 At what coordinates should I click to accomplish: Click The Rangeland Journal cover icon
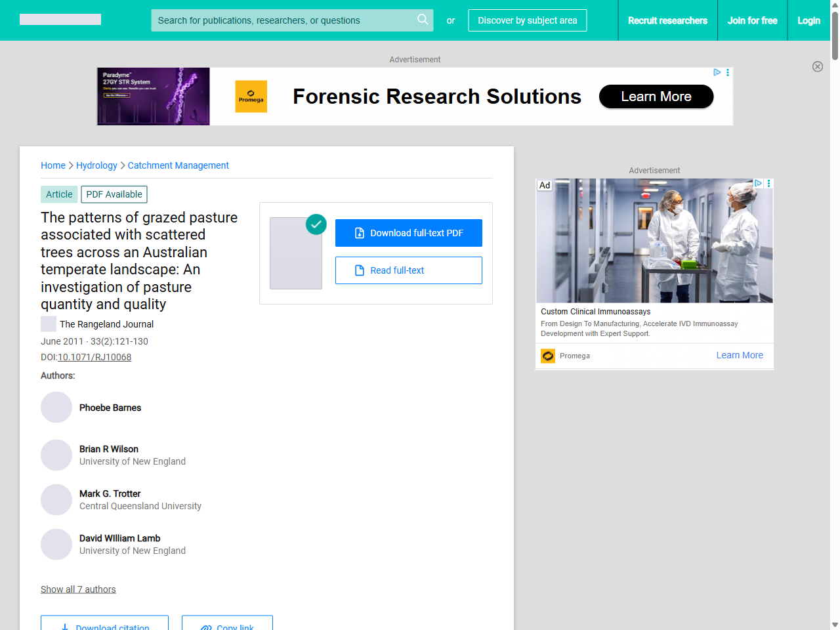click(49, 324)
